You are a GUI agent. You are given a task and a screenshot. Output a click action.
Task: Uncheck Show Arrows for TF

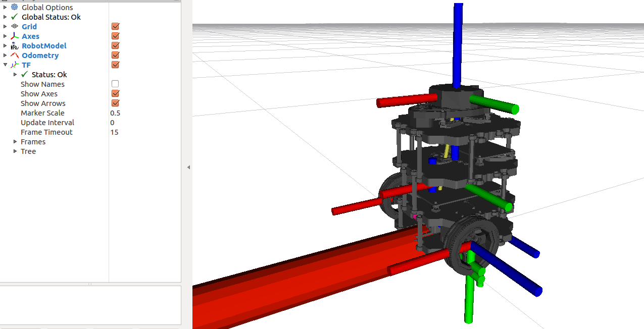(115, 103)
